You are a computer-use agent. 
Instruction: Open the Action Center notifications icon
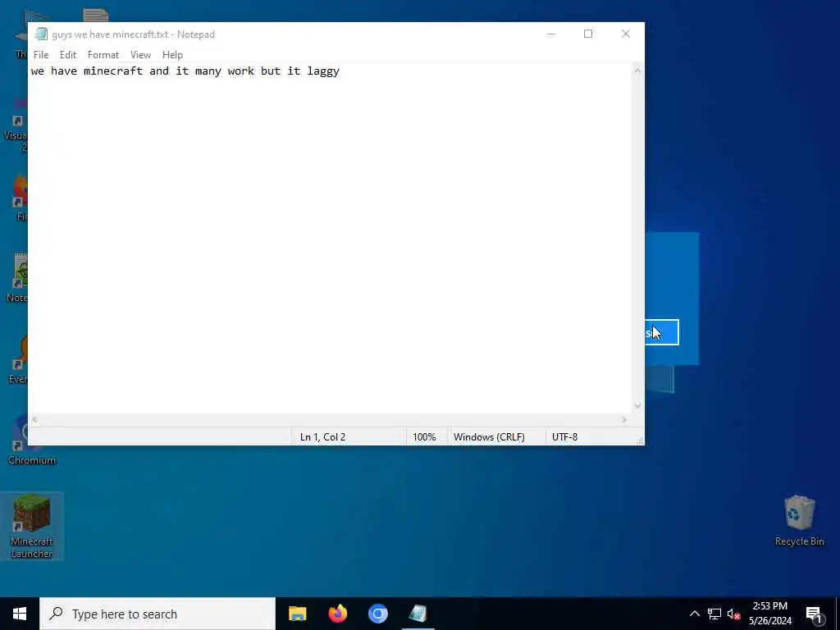pos(815,614)
